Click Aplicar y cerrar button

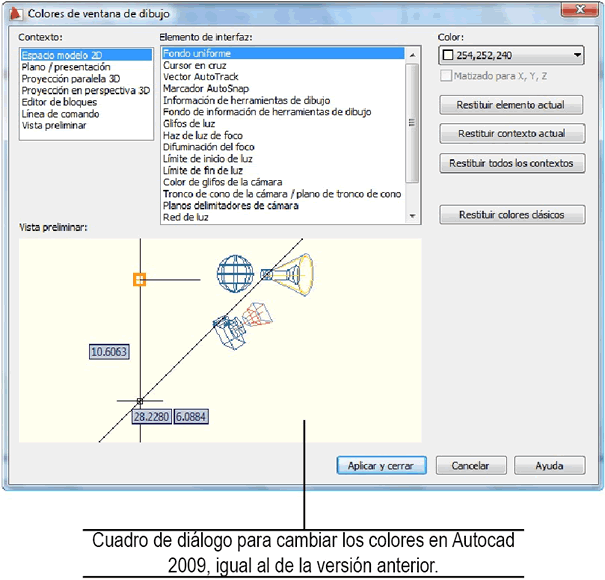[381, 466]
